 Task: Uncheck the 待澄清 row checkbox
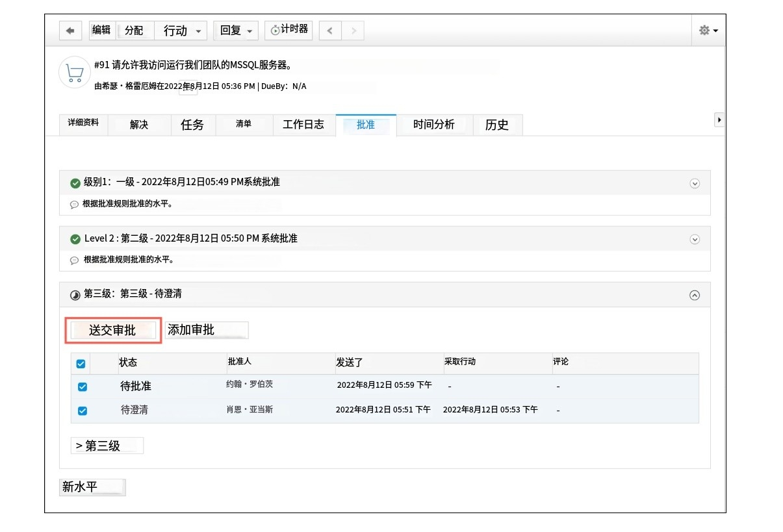[x=83, y=411]
